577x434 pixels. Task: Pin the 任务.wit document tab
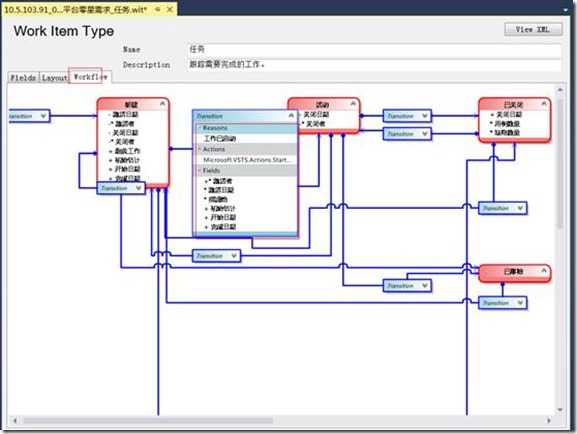157,10
